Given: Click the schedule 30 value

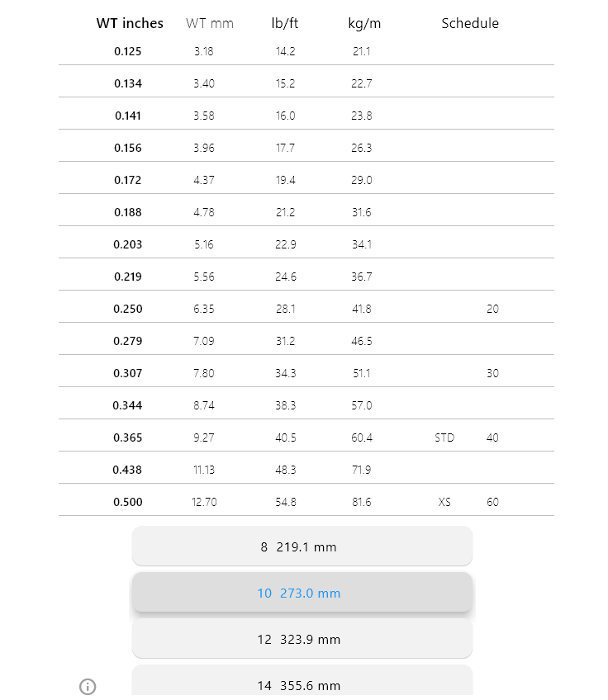Looking at the screenshot, I should (492, 373).
